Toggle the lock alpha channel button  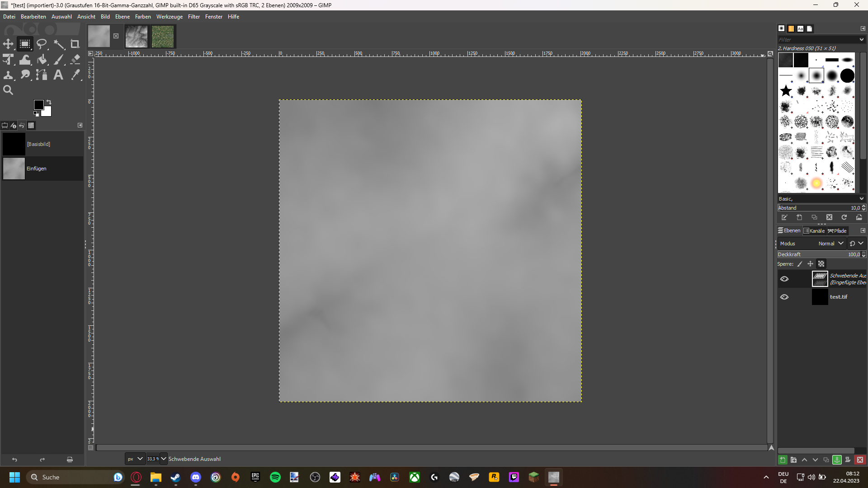click(x=821, y=264)
